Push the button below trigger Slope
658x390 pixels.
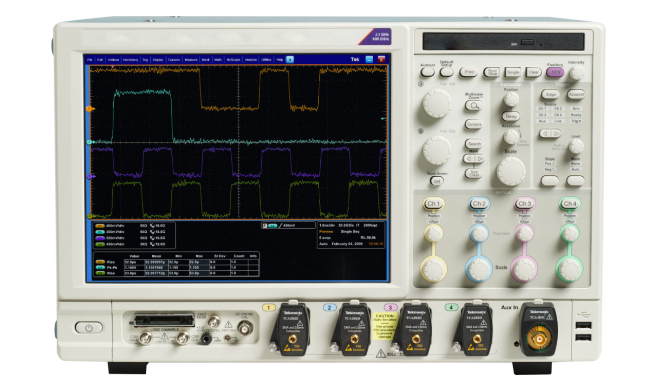pyautogui.click(x=550, y=181)
